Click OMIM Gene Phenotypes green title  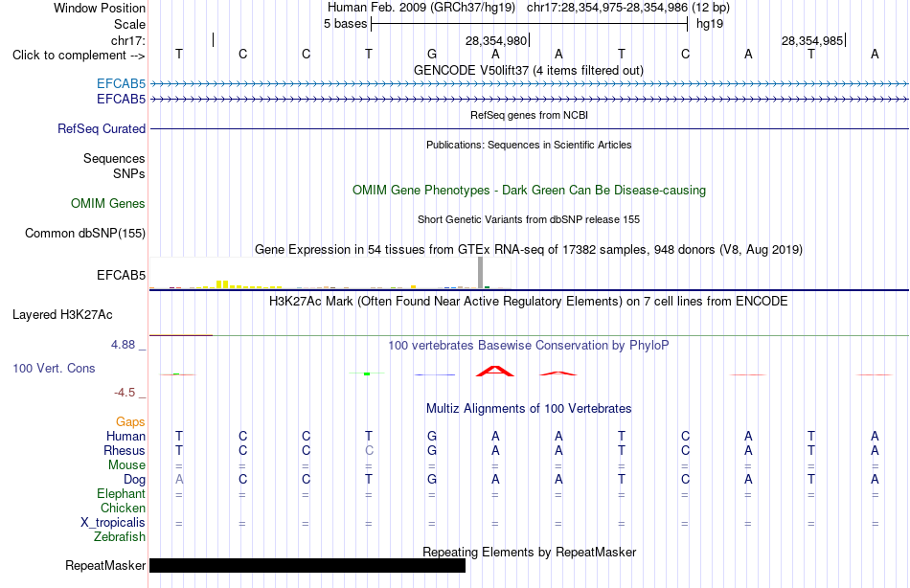coord(529,191)
